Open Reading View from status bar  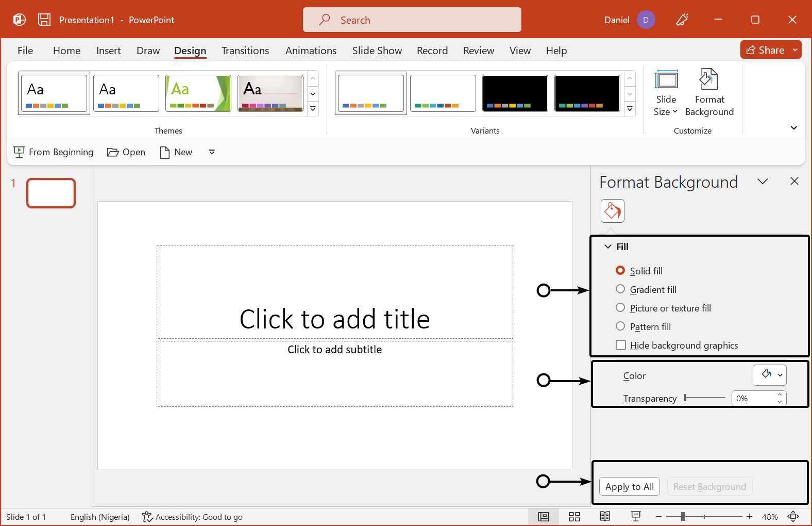605,517
